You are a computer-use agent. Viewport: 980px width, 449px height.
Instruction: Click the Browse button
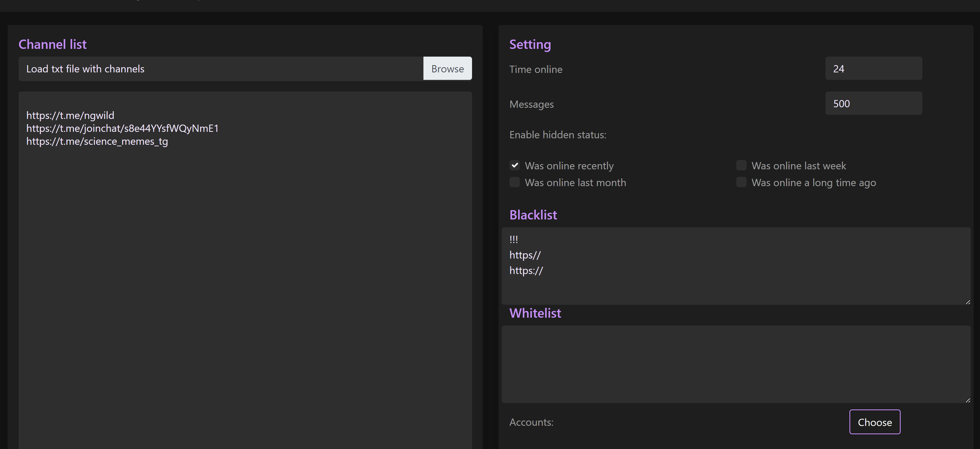pos(447,69)
